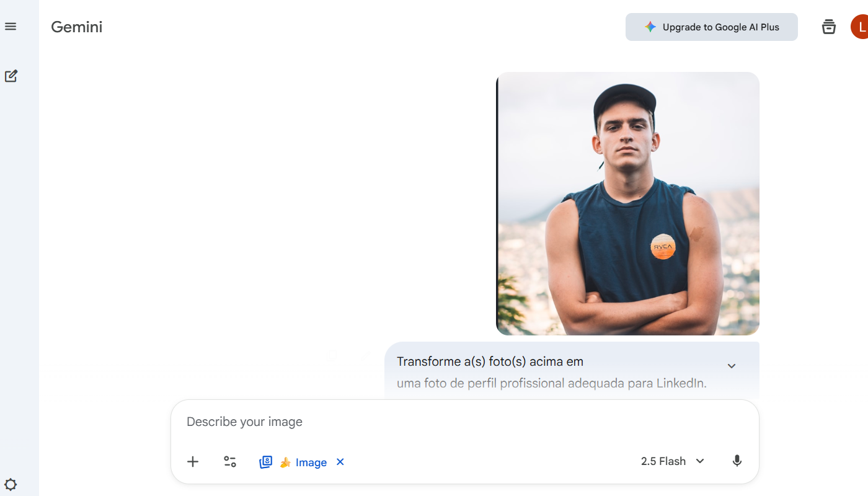Disable Image mode by clicking its chip

click(x=311, y=462)
